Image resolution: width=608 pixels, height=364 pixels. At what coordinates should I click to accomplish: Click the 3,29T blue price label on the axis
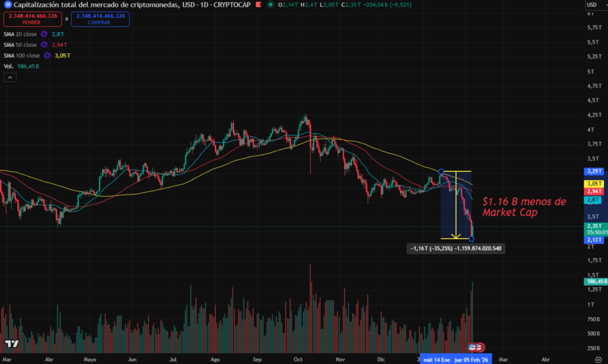pos(593,171)
